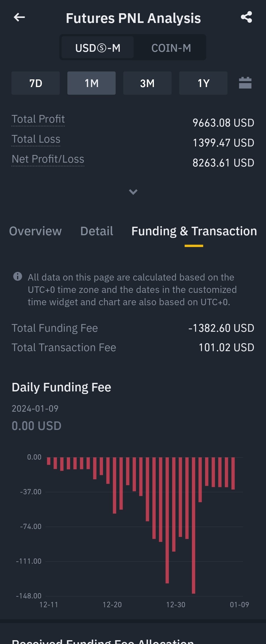Tap the Total Loss label
Image resolution: width=266 pixels, height=644 pixels.
pos(36,139)
